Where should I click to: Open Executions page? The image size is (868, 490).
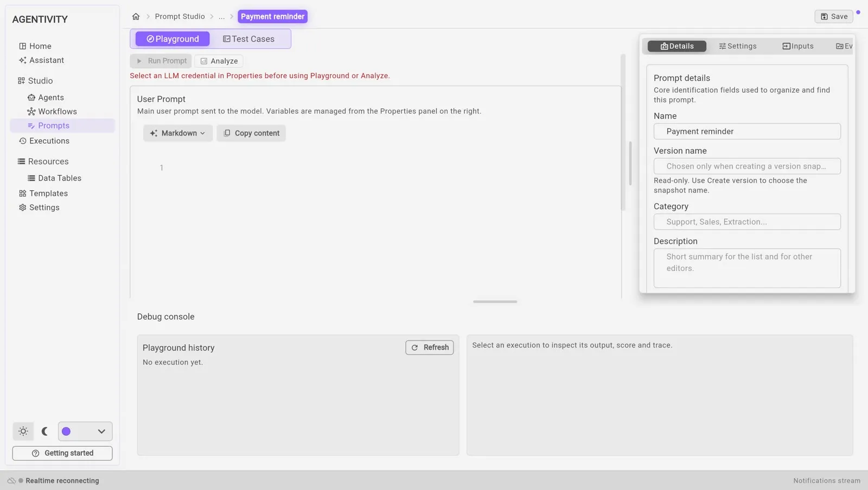(x=44, y=141)
